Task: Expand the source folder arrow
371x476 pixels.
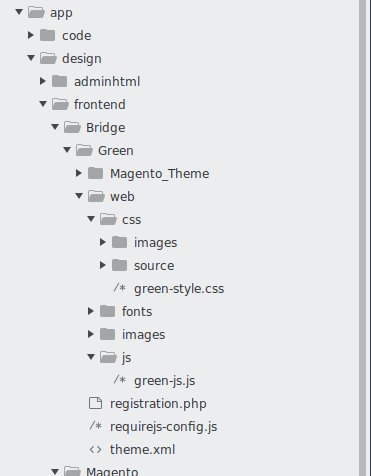Action: 103,265
